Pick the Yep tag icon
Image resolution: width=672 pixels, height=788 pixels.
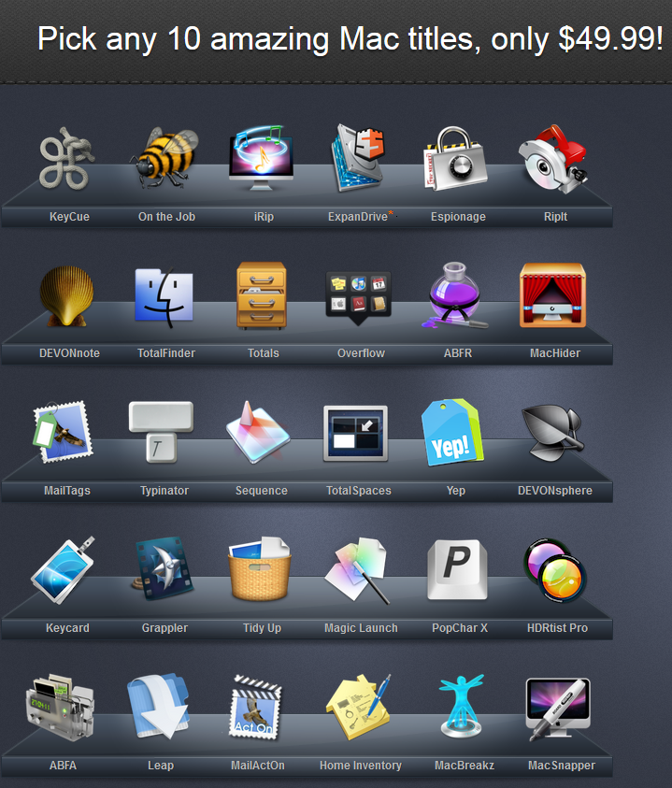click(454, 433)
